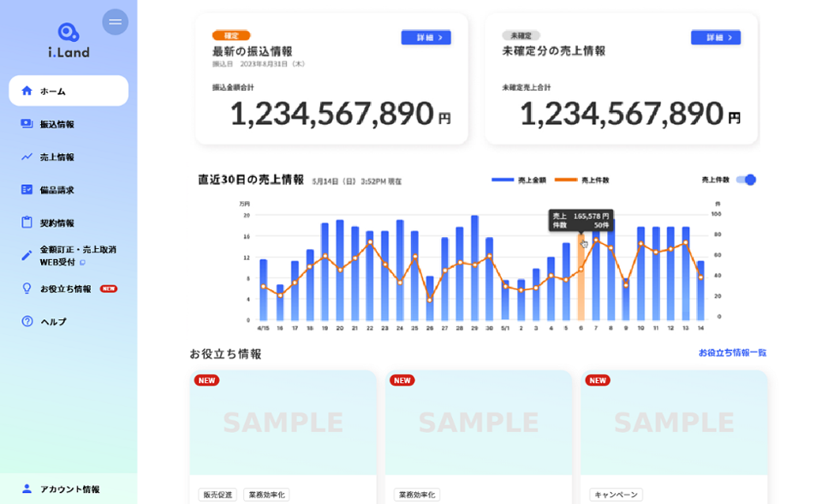Click 詳細 on the 最新の振込情報 card
This screenshot has width=822, height=504.
click(x=426, y=37)
